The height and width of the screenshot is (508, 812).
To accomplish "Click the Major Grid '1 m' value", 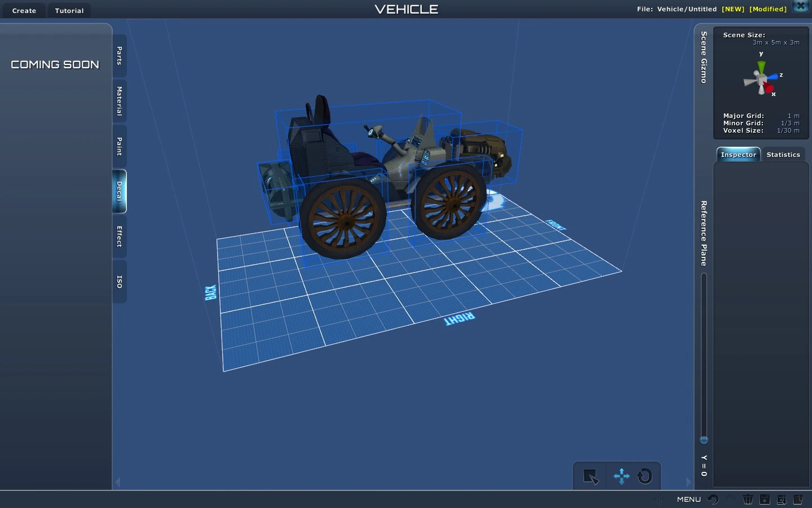I will pyautogui.click(x=793, y=116).
